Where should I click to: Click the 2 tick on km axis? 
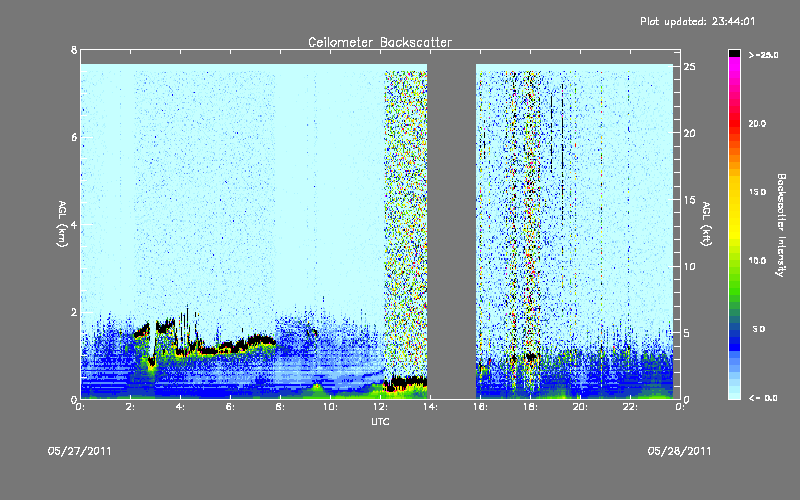coord(74,312)
